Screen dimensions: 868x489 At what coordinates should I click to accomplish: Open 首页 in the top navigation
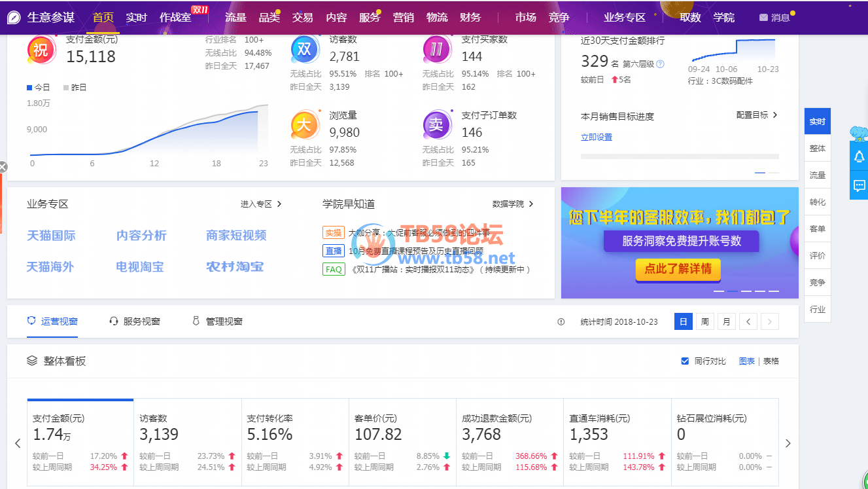coord(103,18)
